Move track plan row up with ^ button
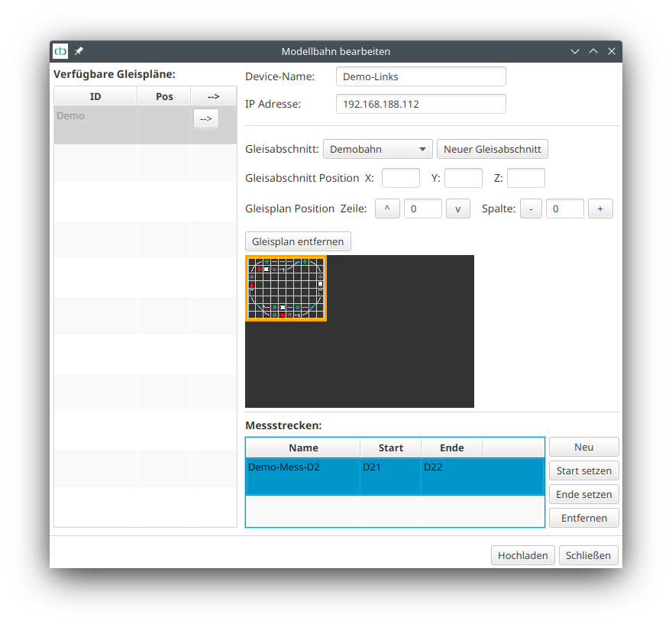 point(387,208)
